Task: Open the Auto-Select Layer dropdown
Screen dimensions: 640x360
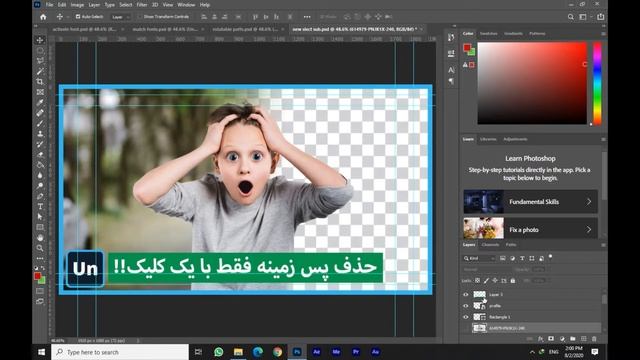Action: coord(121,17)
